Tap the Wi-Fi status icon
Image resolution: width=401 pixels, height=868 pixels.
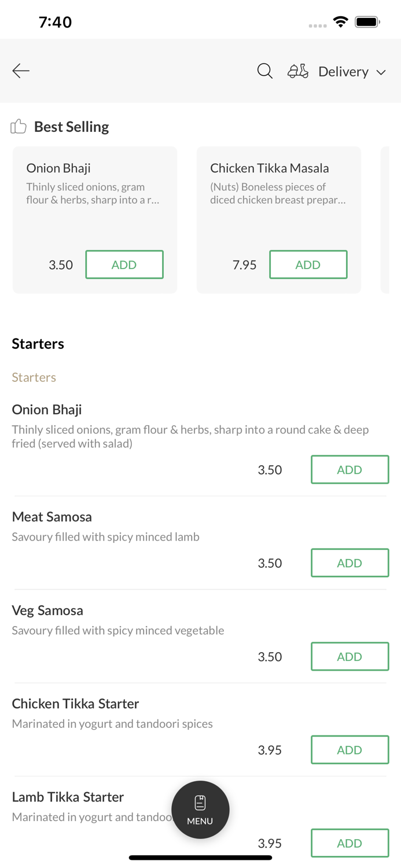[341, 22]
